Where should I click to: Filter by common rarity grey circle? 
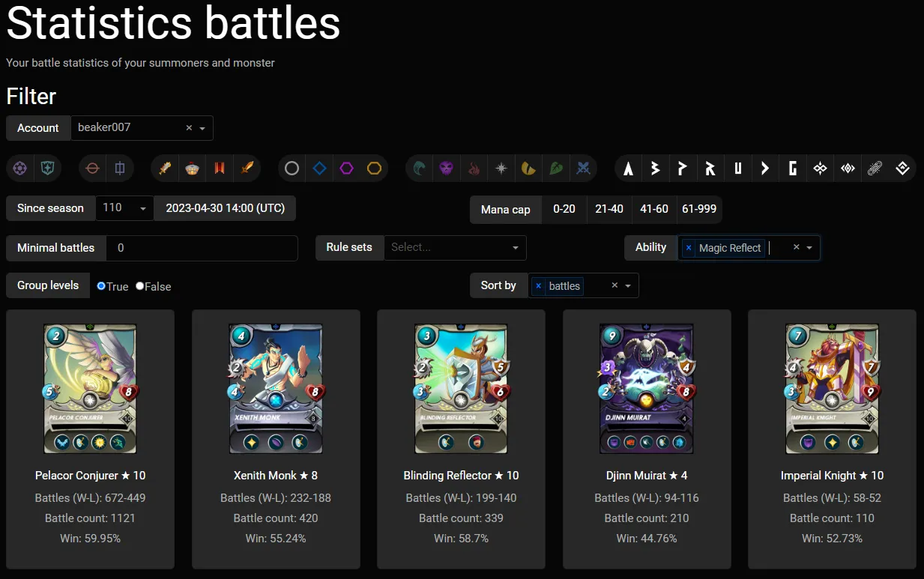[292, 169]
